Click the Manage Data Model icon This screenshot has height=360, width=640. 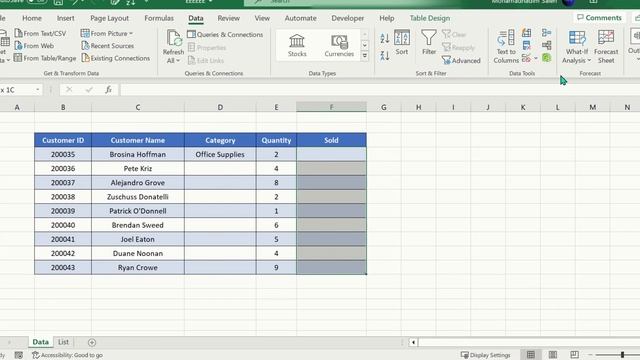(x=547, y=58)
